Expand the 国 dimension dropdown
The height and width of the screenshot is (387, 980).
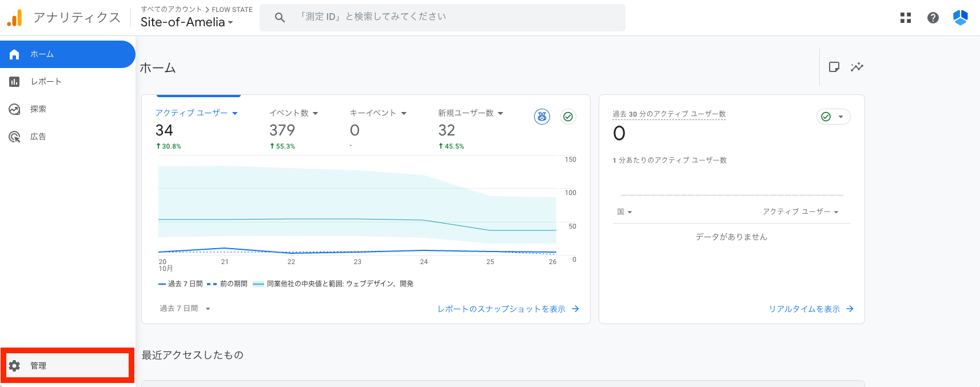(x=624, y=212)
